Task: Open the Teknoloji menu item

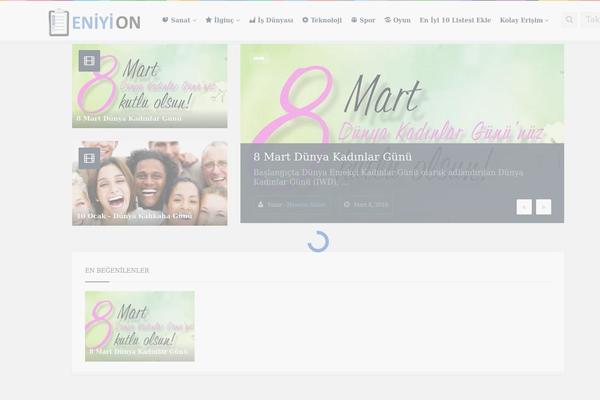Action: pyautogui.click(x=322, y=20)
